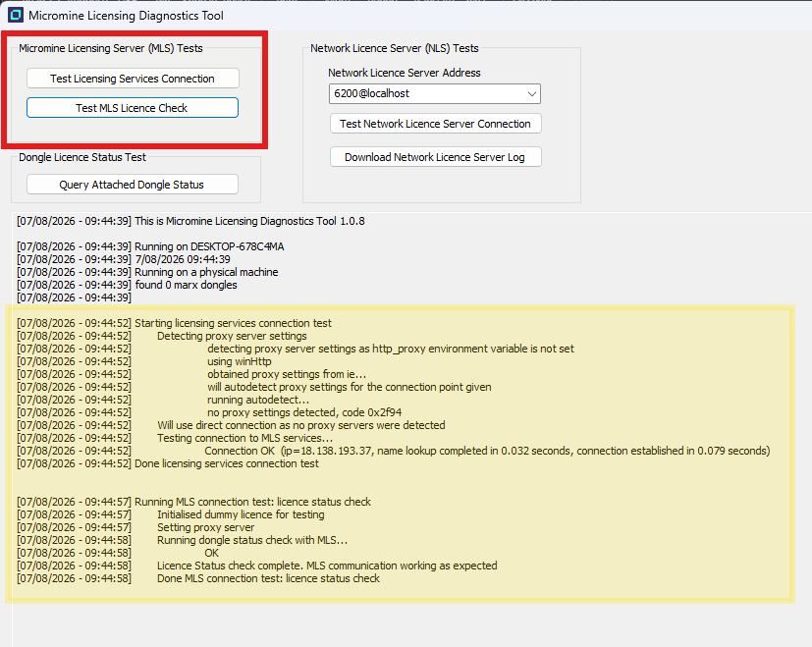Click 'Done MLS connection test: licence status check'
The height and width of the screenshot is (647, 812).
pos(268,578)
